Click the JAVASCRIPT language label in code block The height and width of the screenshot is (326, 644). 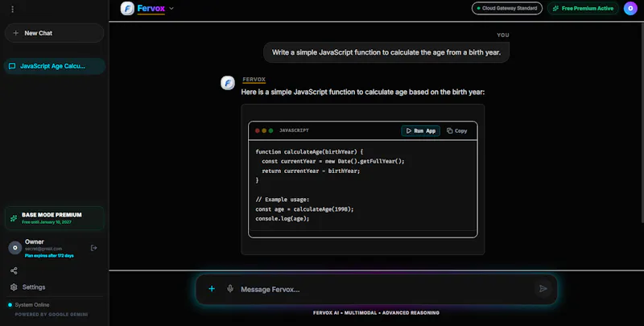pos(294,130)
